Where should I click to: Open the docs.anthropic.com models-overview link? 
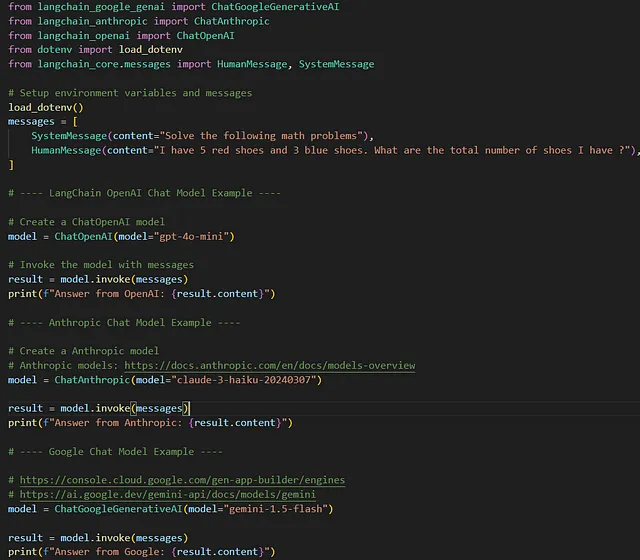click(x=270, y=365)
